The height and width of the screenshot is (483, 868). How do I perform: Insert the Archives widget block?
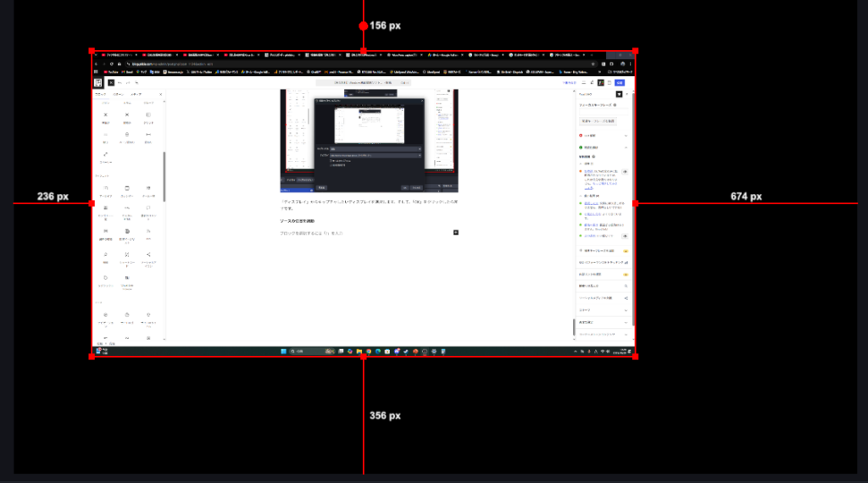106,192
